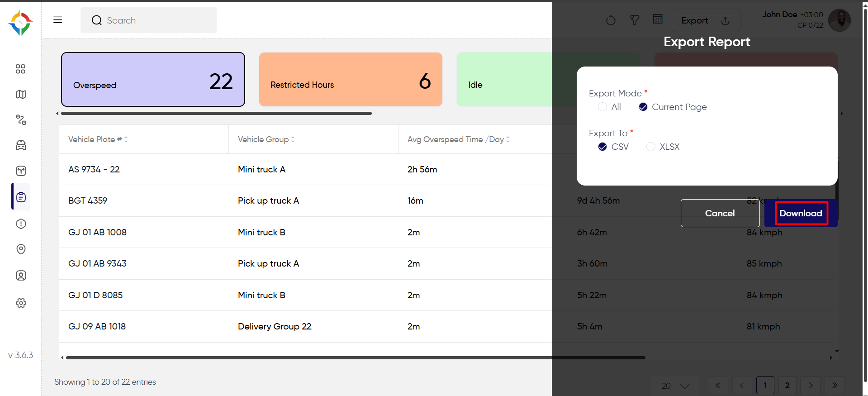Click Showing 1 to 20 of 22 entries text

click(105, 382)
